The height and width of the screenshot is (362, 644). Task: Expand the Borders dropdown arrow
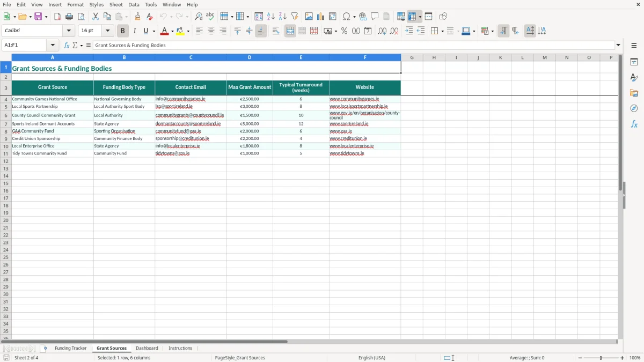coord(442,31)
